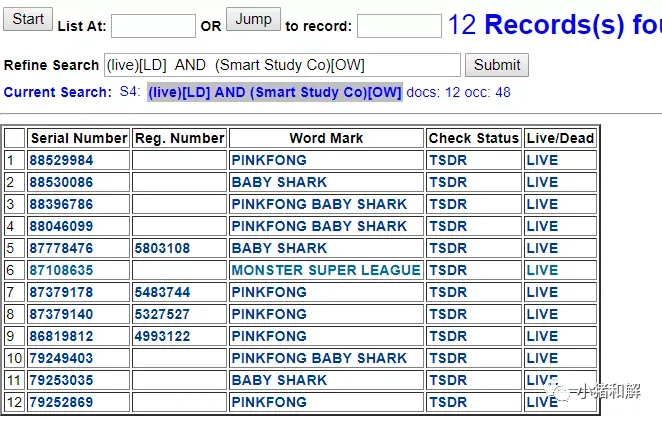The width and height of the screenshot is (662, 421).
Task: Check TSDR status for serial 86819812
Action: (x=448, y=336)
